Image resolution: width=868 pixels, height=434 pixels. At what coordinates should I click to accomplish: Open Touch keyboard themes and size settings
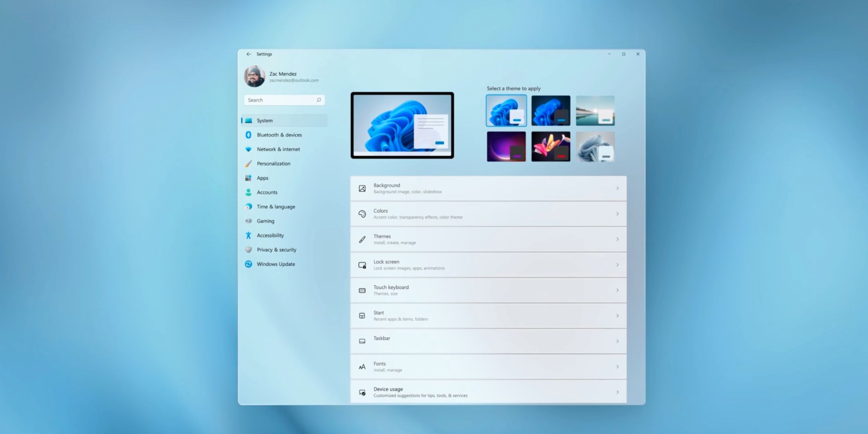pyautogui.click(x=488, y=290)
